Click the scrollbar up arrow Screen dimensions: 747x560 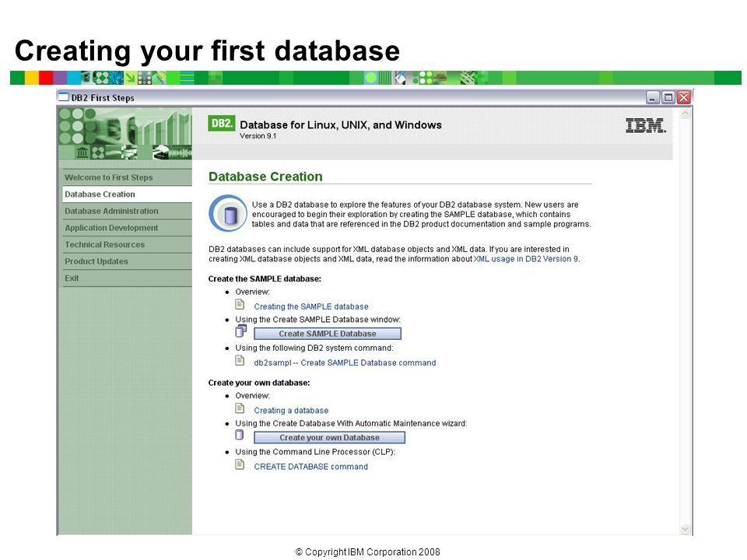(685, 114)
